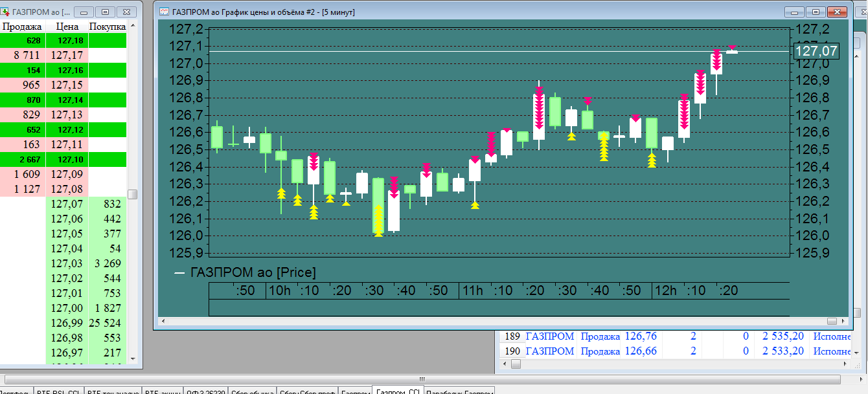This screenshot has height=394, width=868.
Task: Close the График цены и объёма chart window
Action: click(x=838, y=12)
